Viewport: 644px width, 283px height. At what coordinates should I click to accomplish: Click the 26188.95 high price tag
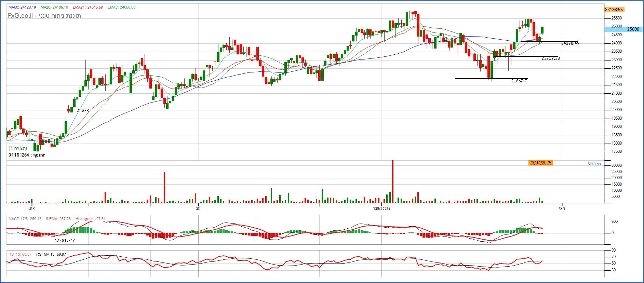click(614, 10)
